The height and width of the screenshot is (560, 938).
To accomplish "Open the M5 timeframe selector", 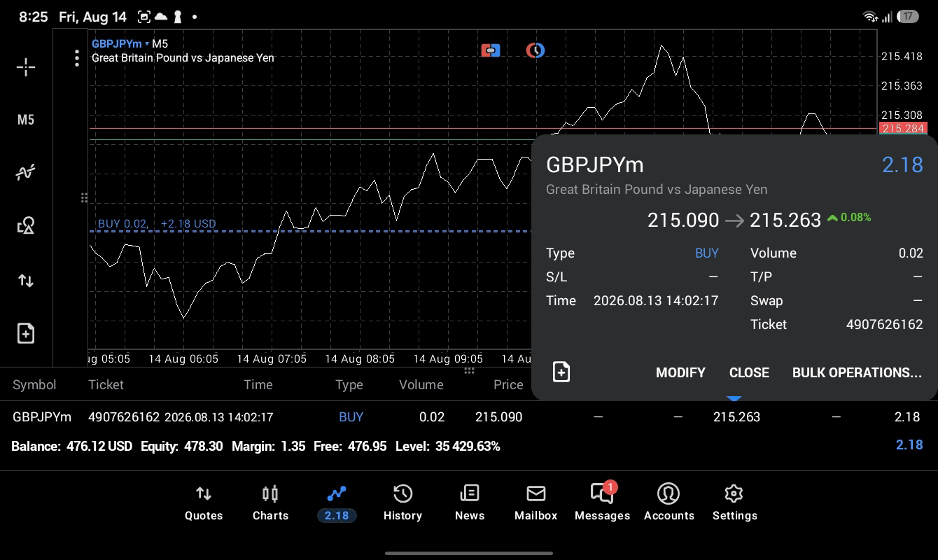I will tap(26, 120).
